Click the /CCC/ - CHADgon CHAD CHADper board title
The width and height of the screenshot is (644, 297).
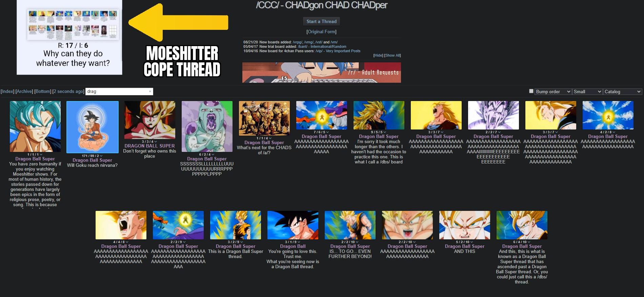pos(322,5)
